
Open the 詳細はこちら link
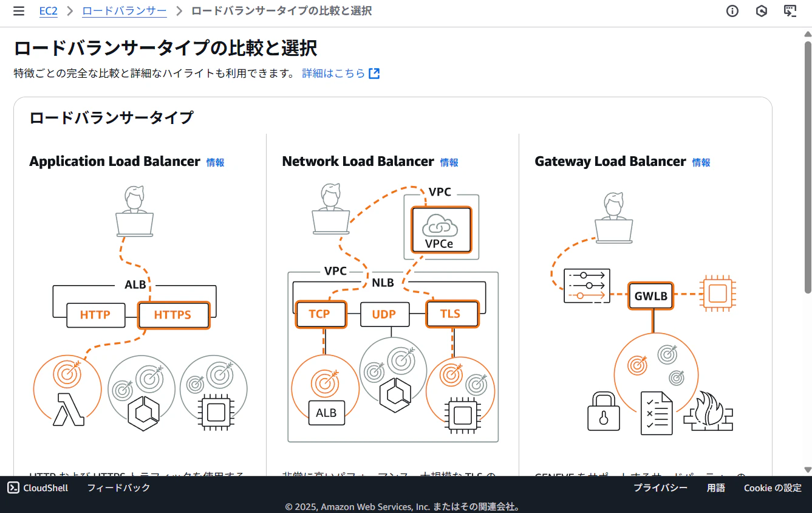pos(333,74)
